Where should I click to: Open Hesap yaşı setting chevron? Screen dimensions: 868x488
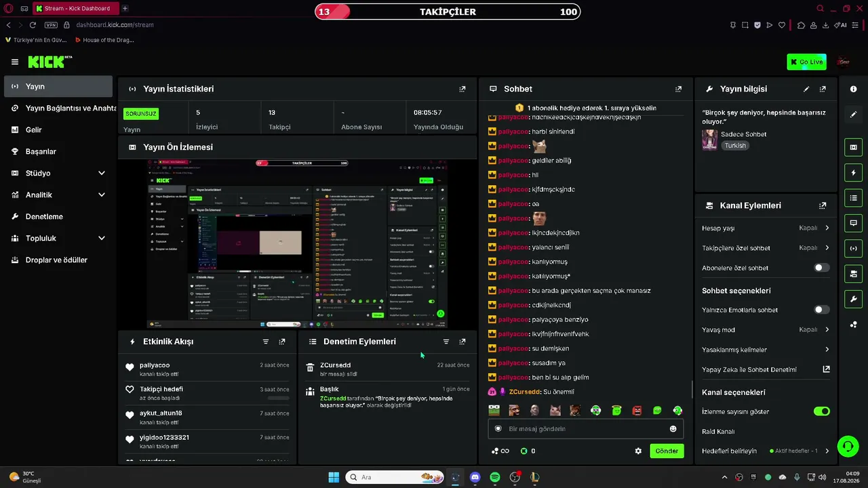pyautogui.click(x=827, y=228)
